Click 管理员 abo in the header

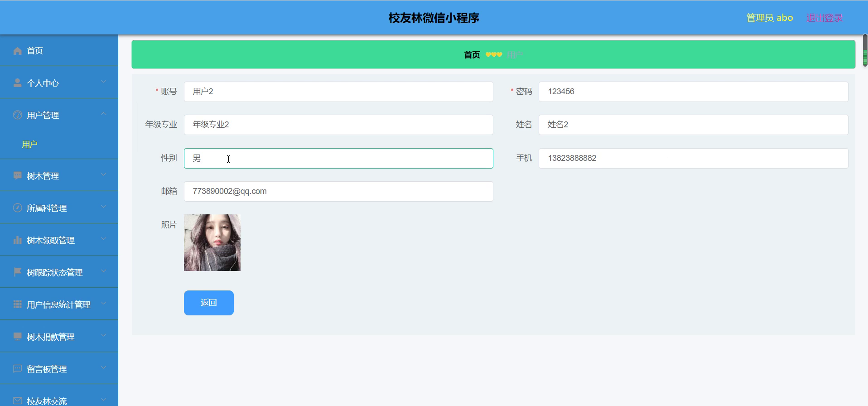770,18
